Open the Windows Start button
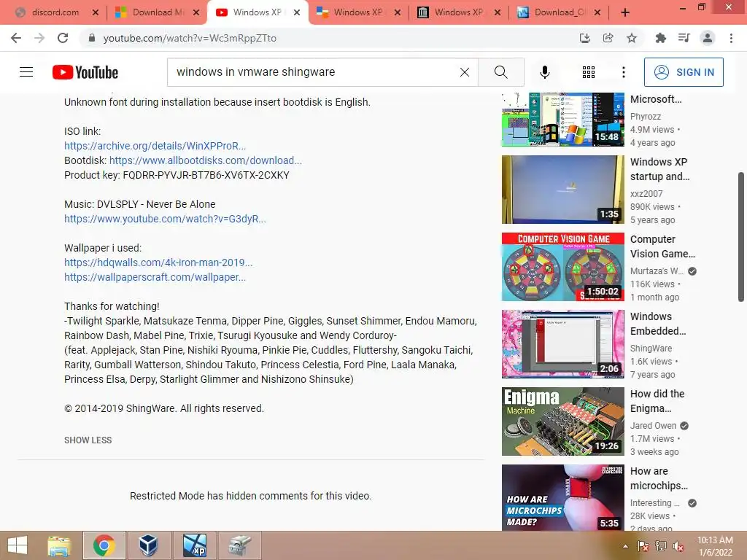This screenshot has width=747, height=560. (x=18, y=545)
